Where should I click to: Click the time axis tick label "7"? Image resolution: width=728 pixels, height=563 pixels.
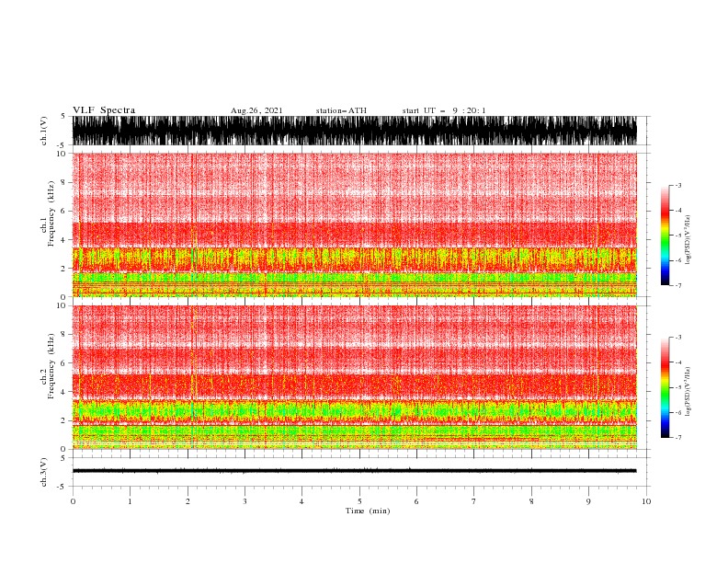pyautogui.click(x=474, y=501)
